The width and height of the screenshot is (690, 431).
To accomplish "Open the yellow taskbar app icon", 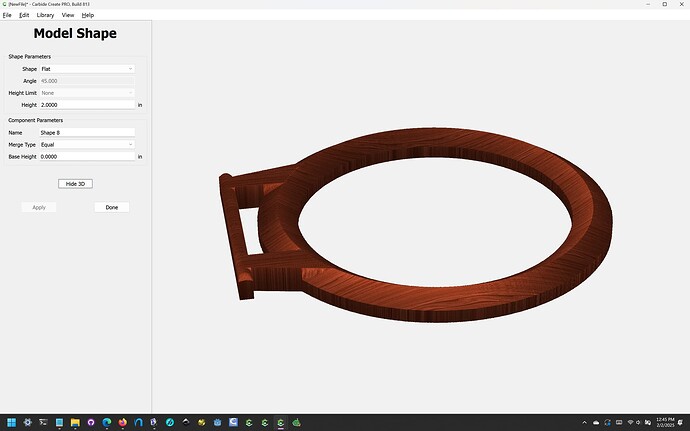I will 202,423.
